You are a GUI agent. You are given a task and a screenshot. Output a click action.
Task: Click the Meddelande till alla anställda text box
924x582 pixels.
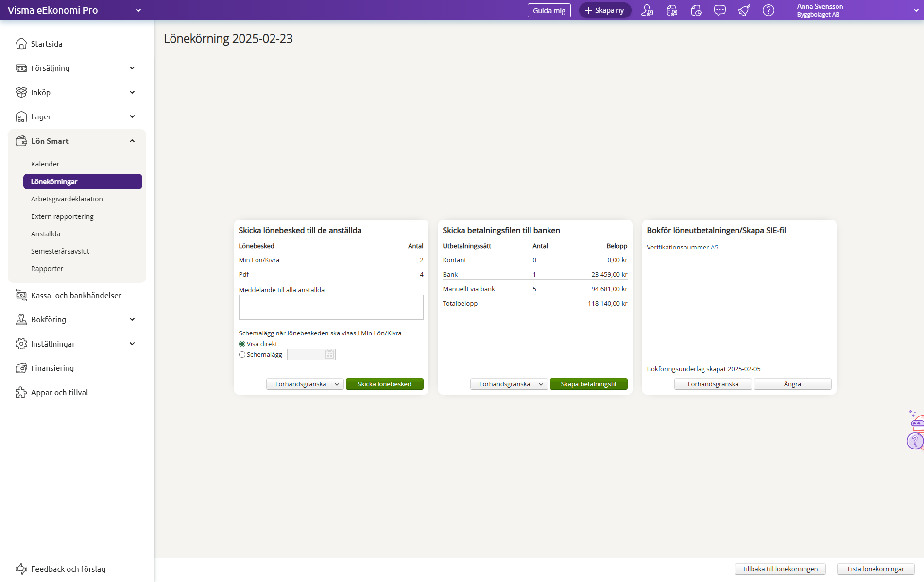(x=331, y=307)
